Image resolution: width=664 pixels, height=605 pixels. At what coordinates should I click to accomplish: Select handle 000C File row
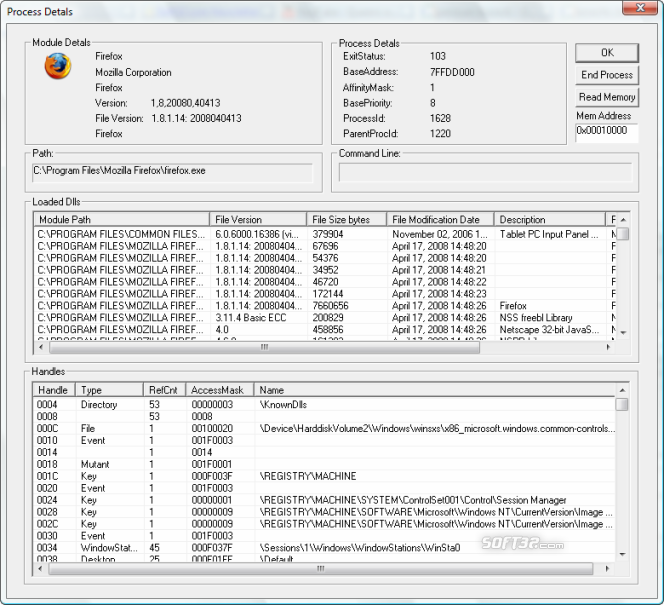coord(324,428)
